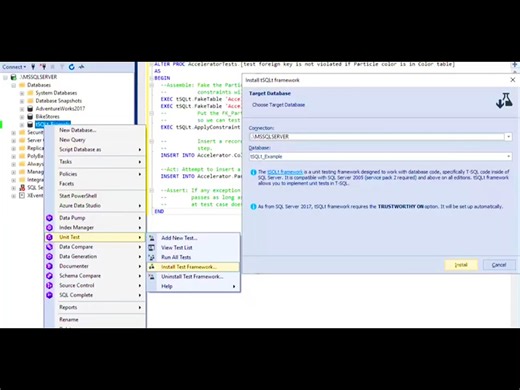This screenshot has width=520, height=390.
Task: Click the connect plug icon beside Connect
Action: click(x=33, y=67)
